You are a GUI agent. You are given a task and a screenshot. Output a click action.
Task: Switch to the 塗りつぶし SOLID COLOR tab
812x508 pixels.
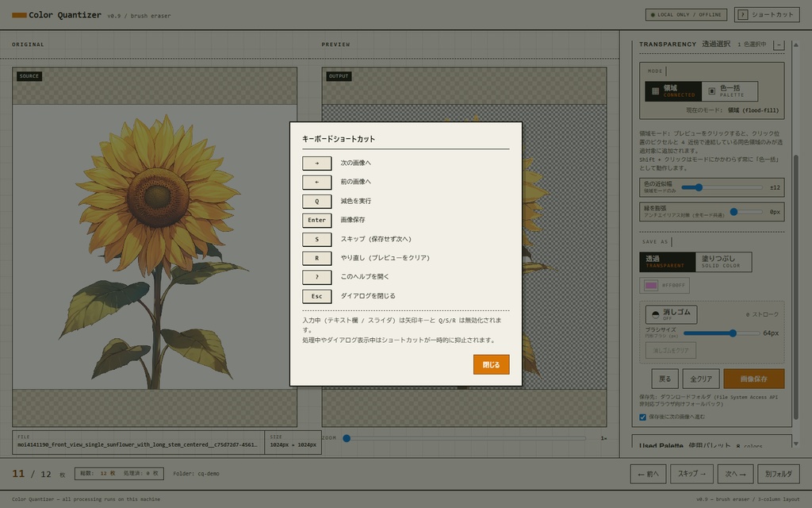pos(724,262)
